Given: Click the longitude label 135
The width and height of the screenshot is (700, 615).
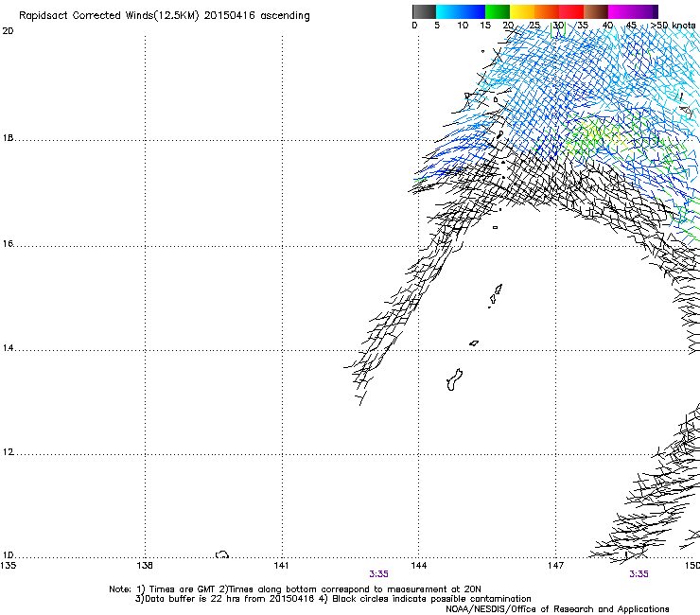Looking at the screenshot, I should pos(8,566).
